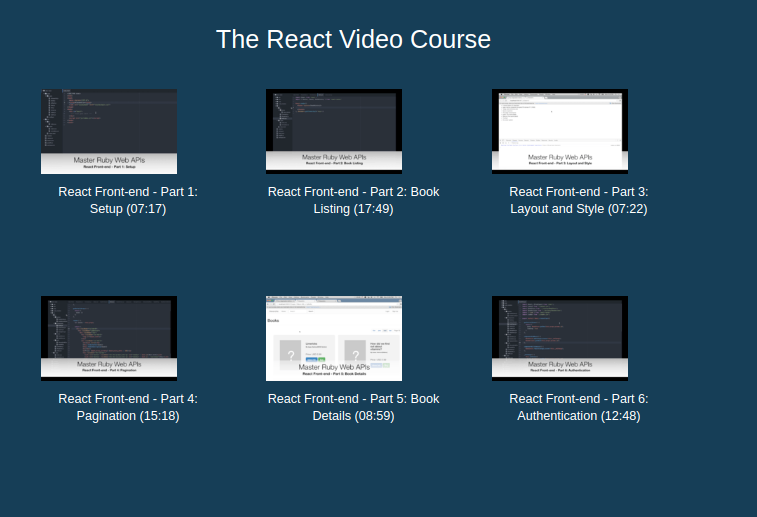Open the Part 1: Setup video thumbnail

pyautogui.click(x=109, y=120)
